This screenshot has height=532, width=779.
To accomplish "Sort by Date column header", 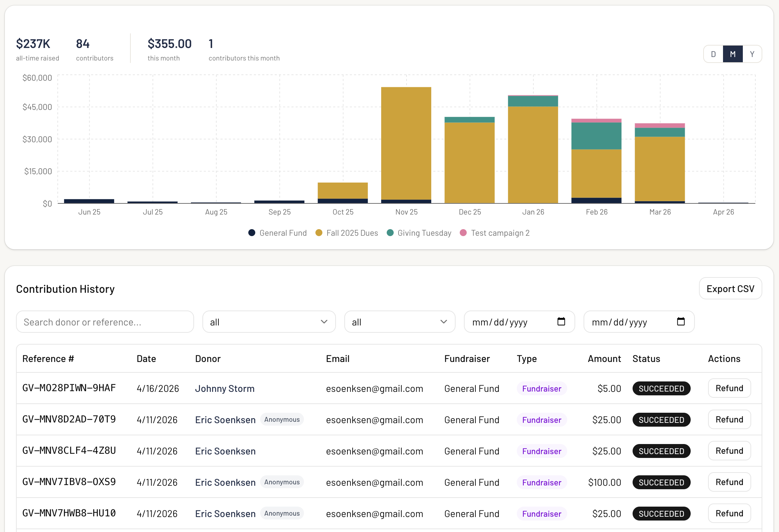I will coord(146,359).
